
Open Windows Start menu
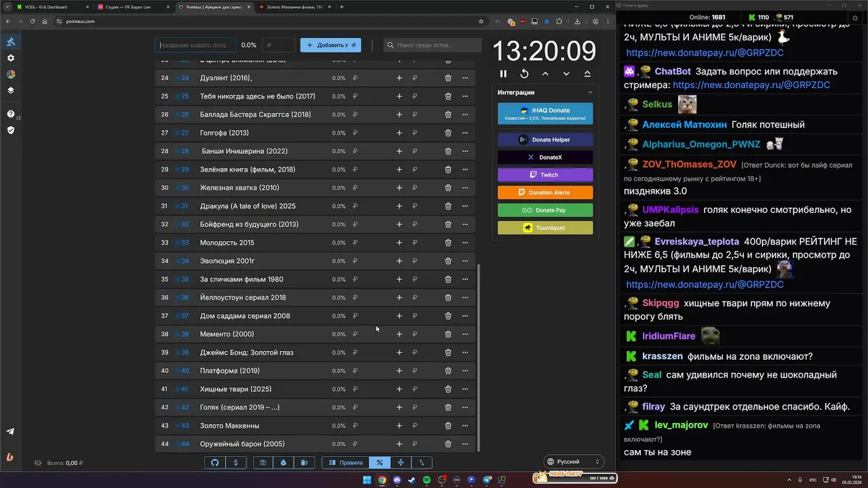coord(367,480)
